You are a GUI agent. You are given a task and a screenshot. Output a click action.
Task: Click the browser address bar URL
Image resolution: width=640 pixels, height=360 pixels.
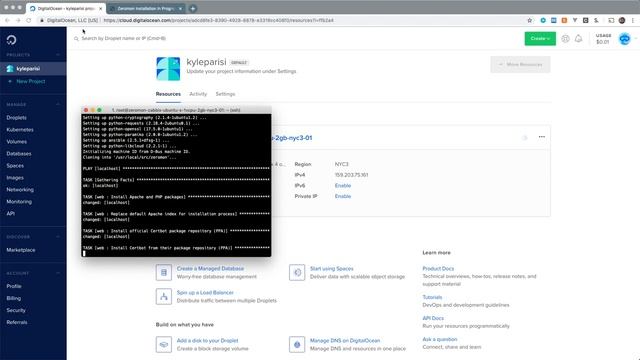(x=218, y=20)
